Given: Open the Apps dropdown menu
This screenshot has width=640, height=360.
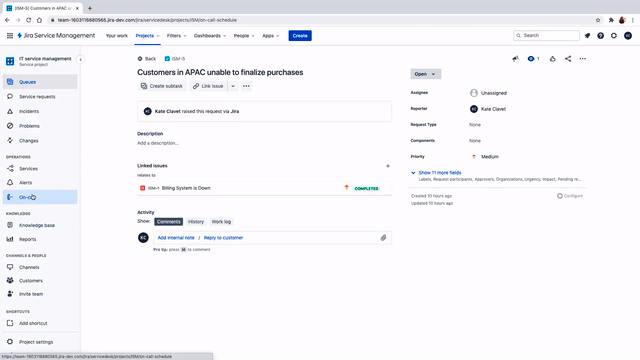Looking at the screenshot, I should pos(271,36).
